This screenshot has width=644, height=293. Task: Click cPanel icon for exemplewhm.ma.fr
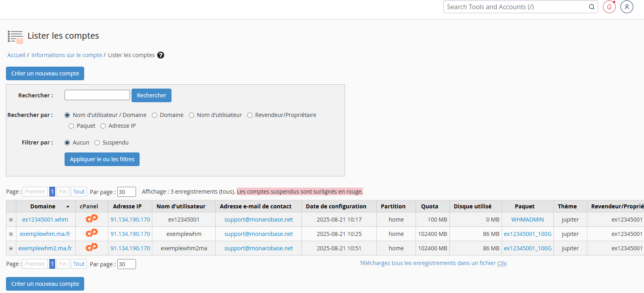(x=92, y=233)
